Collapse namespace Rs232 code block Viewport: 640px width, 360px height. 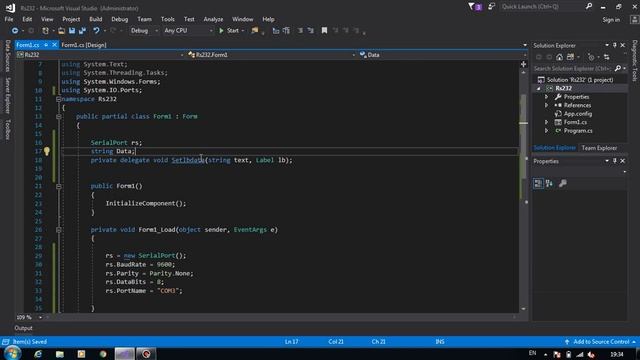coord(59,99)
